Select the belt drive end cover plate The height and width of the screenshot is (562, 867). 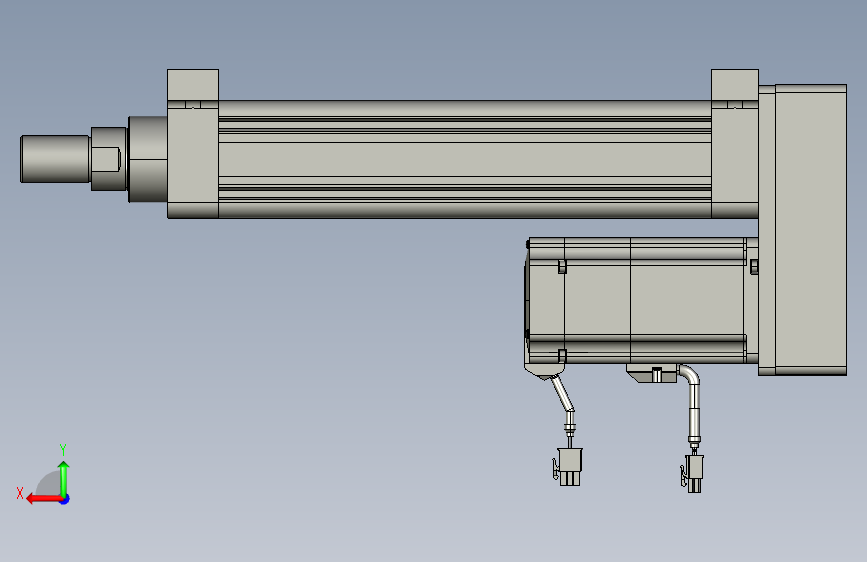pos(811,230)
